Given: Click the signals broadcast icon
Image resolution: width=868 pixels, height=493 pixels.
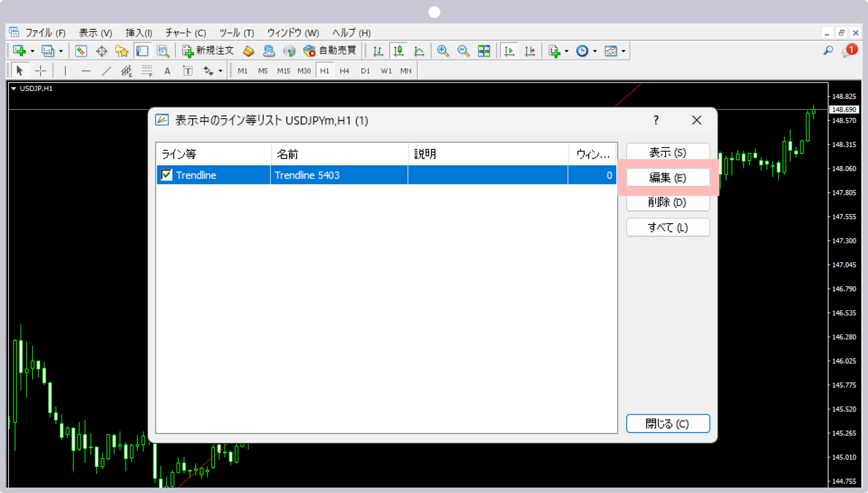Looking at the screenshot, I should pos(289,51).
